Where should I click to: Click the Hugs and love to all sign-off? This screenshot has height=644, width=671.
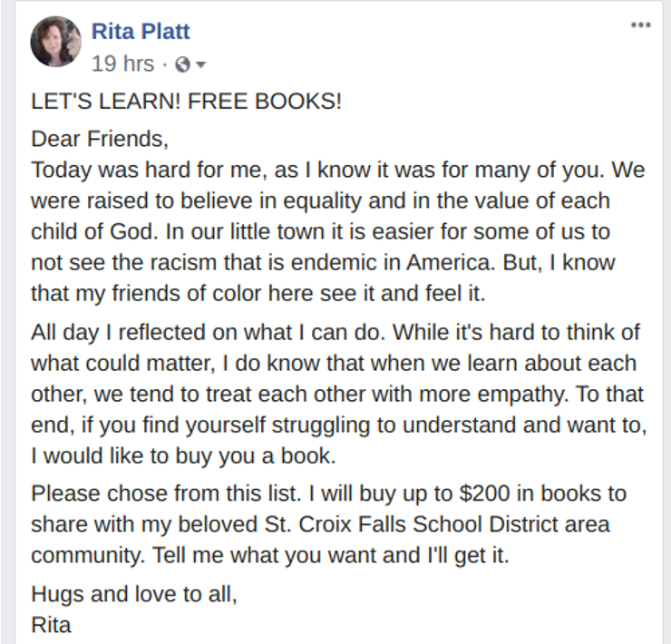(x=134, y=594)
